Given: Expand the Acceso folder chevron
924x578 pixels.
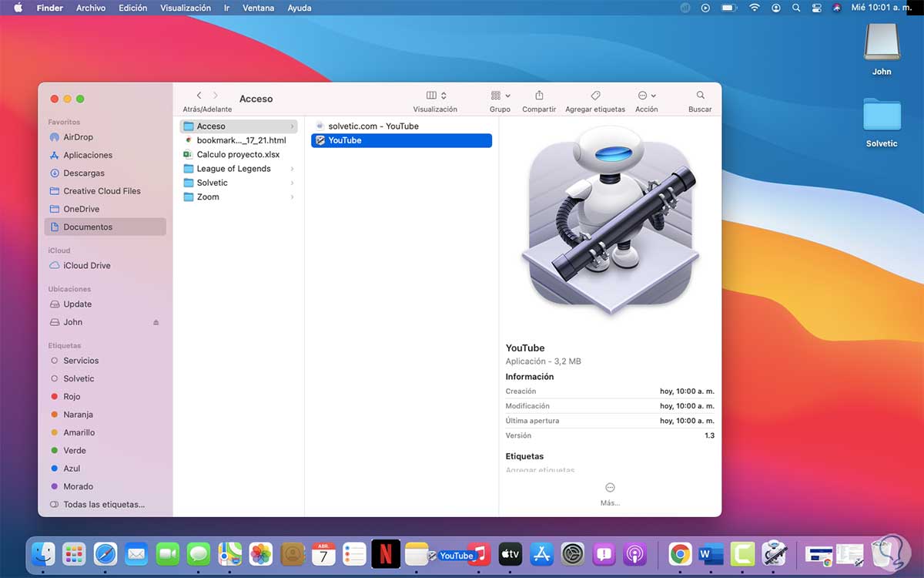Looking at the screenshot, I should pyautogui.click(x=292, y=126).
